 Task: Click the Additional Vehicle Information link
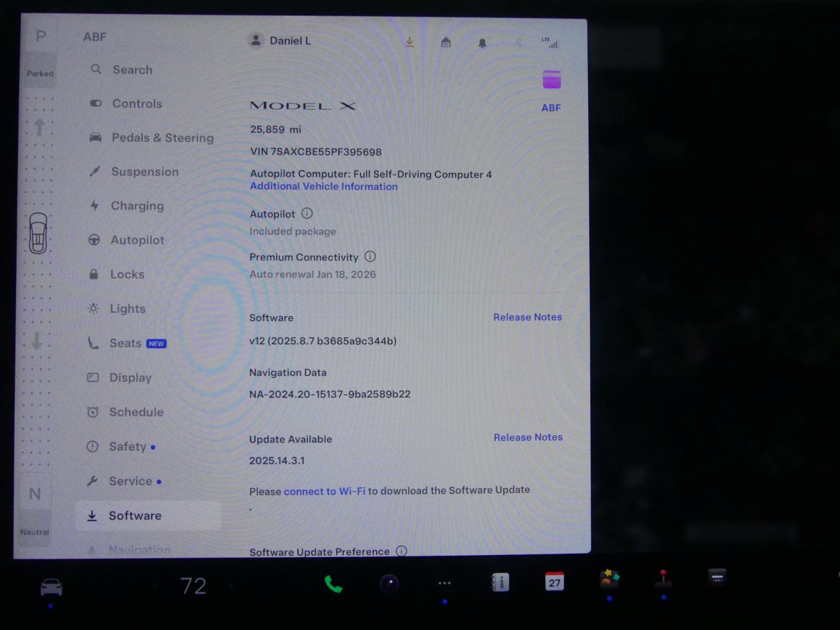click(324, 187)
